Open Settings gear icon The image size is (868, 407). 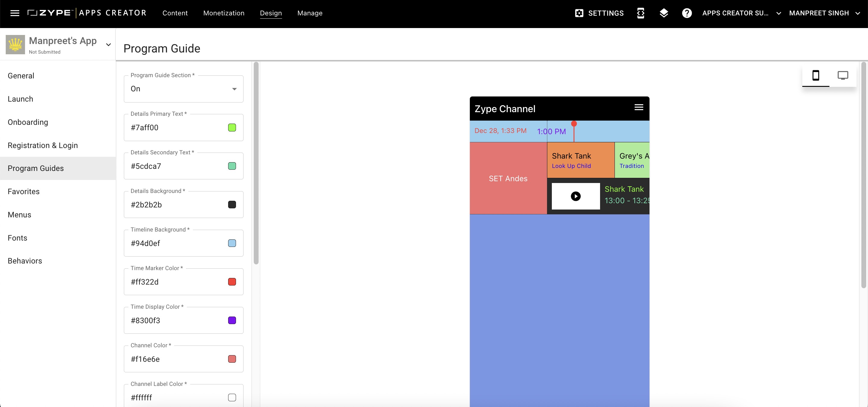pyautogui.click(x=579, y=13)
